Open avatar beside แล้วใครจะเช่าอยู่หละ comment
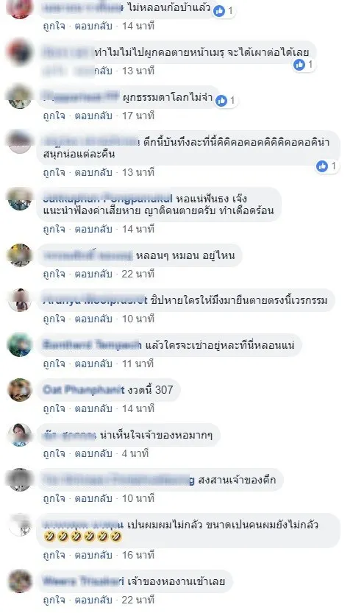This screenshot has height=613, width=364. pos(20,345)
